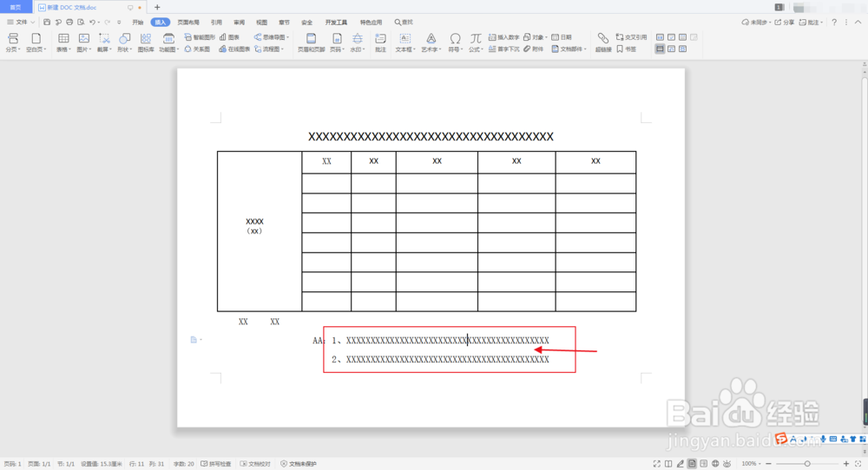The height and width of the screenshot is (470, 868).
Task: Insert a shape (形状)
Action: point(124,42)
